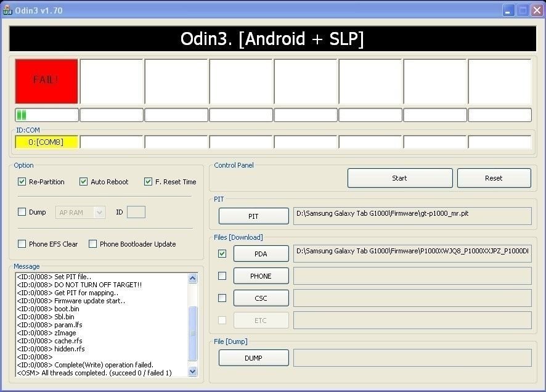Minimize the Odin3 window

tap(508, 10)
